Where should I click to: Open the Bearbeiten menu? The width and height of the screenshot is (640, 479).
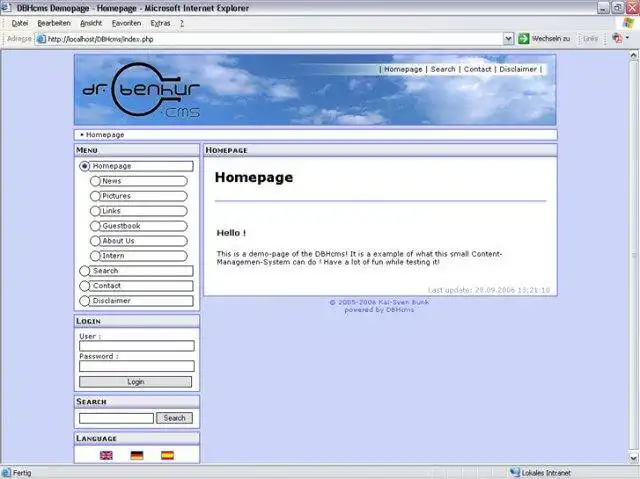click(x=54, y=23)
